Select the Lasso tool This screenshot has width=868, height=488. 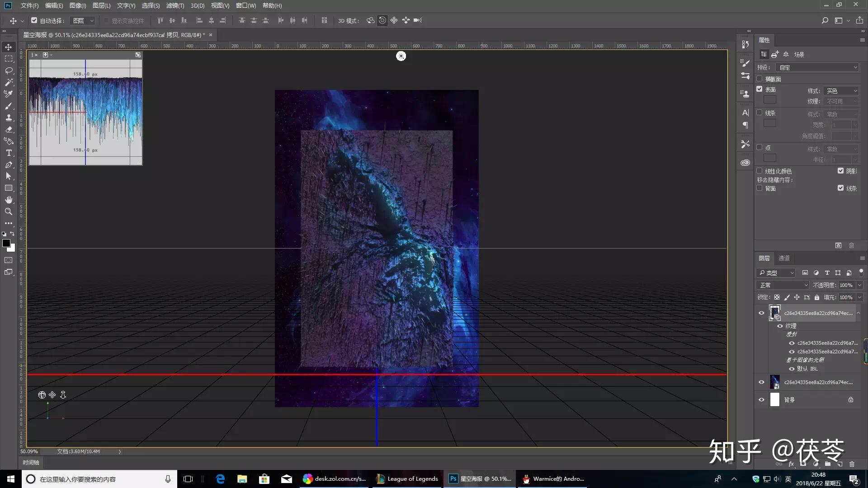point(9,70)
